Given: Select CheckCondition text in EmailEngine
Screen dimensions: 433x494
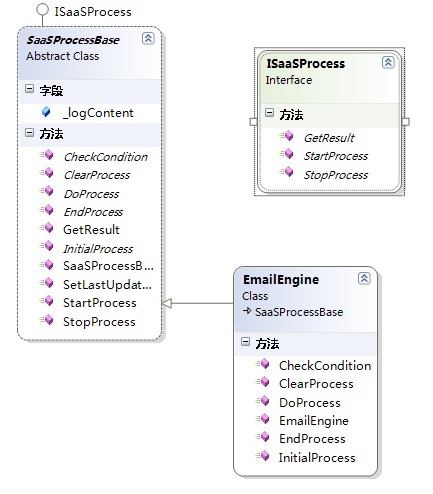Looking at the screenshot, I should 325,366.
